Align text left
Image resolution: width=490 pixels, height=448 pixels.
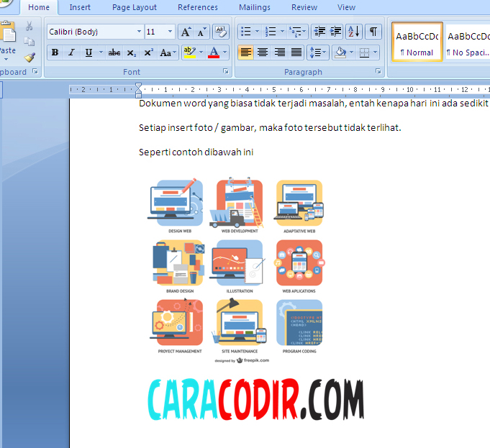pos(245,52)
